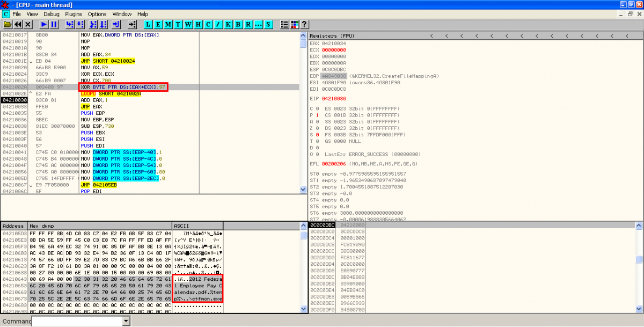
Task: Open the Debug menu
Action: coord(52,14)
